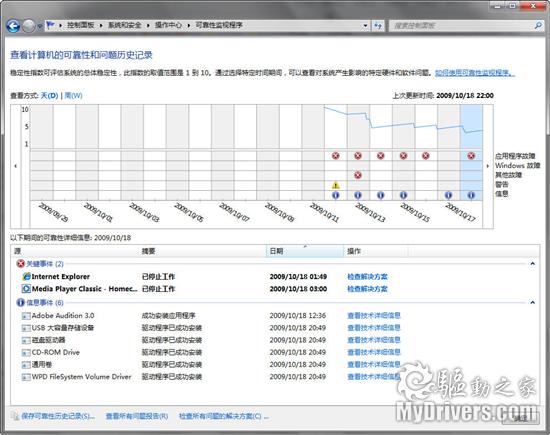Click the magnifier search icon
Screen dimensions: 550x435
tap(538, 25)
